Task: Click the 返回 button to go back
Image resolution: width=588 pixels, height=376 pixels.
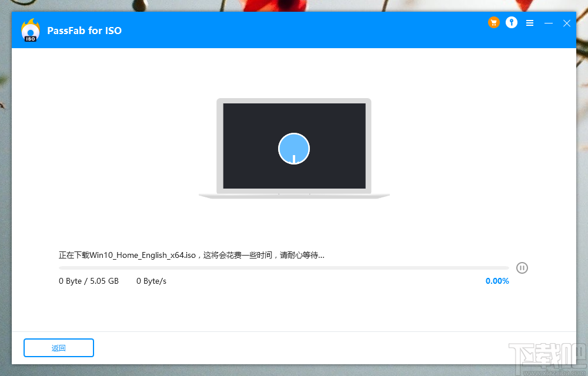Action: coord(58,348)
